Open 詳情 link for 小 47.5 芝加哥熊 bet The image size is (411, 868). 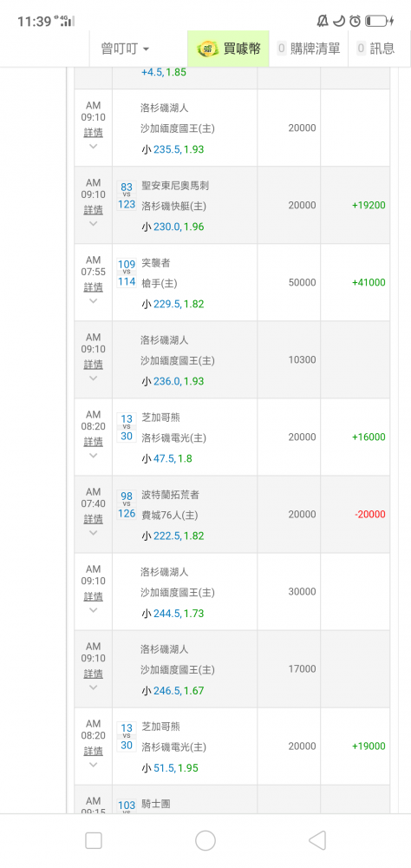(93, 443)
